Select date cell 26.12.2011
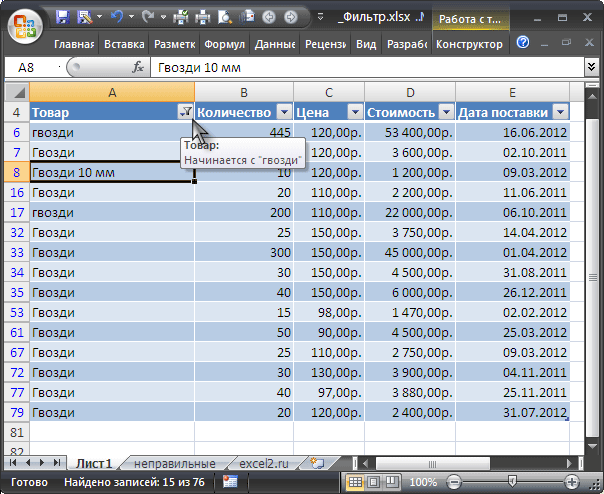This screenshot has width=604, height=494. point(513,292)
